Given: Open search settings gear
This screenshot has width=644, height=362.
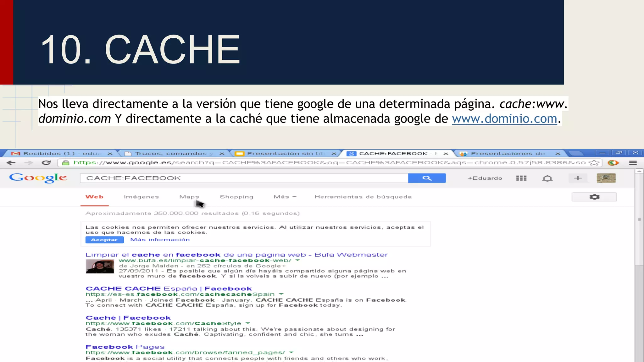Looking at the screenshot, I should pyautogui.click(x=594, y=197).
